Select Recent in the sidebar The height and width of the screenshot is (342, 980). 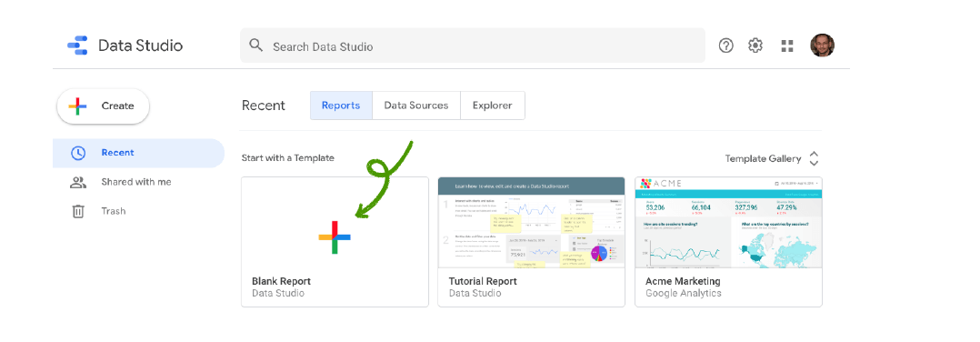tap(139, 153)
